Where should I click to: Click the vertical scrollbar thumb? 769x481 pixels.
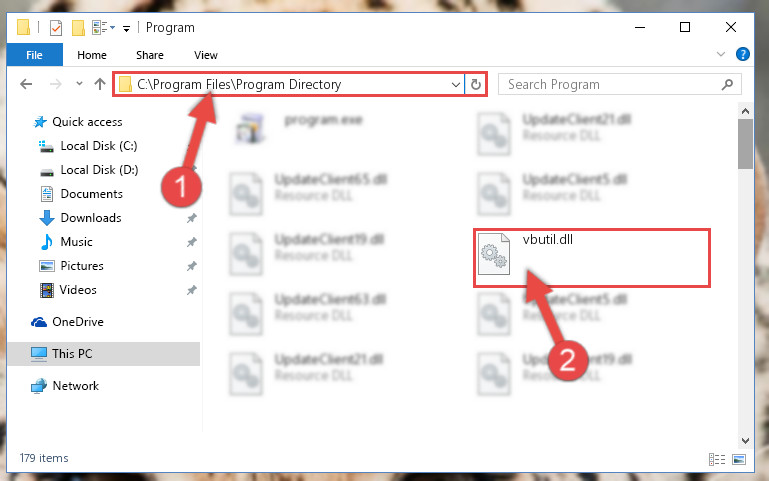[x=745, y=144]
